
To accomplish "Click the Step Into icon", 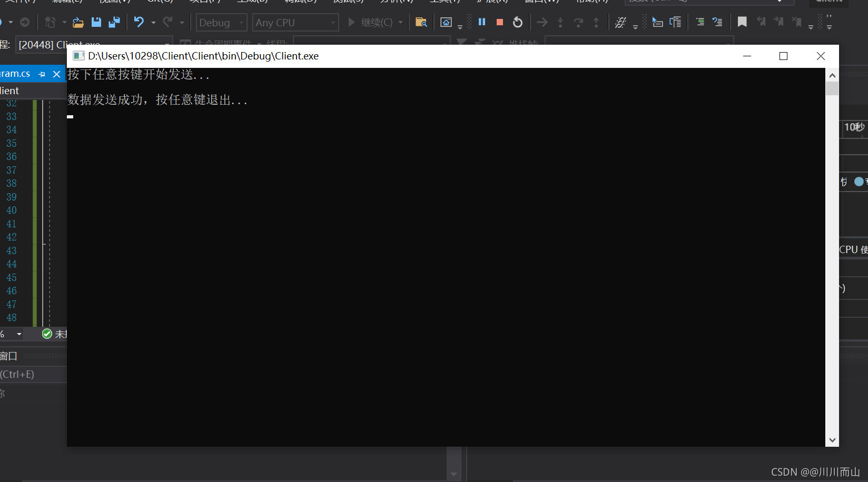I will [x=560, y=22].
